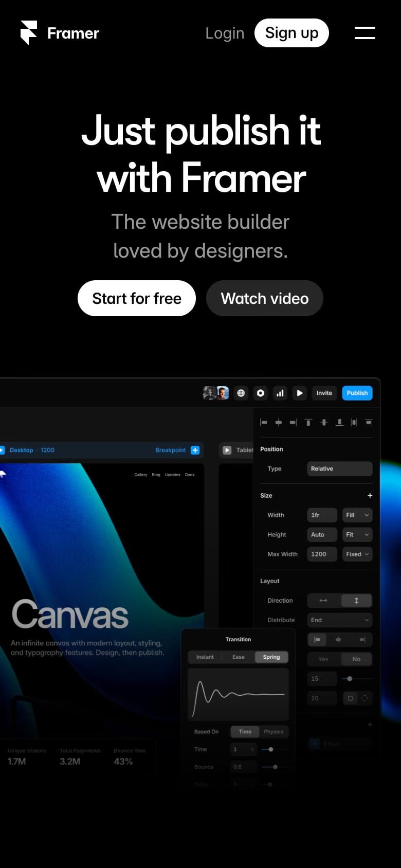Click the blue plus next to Breakpoint

(195, 450)
